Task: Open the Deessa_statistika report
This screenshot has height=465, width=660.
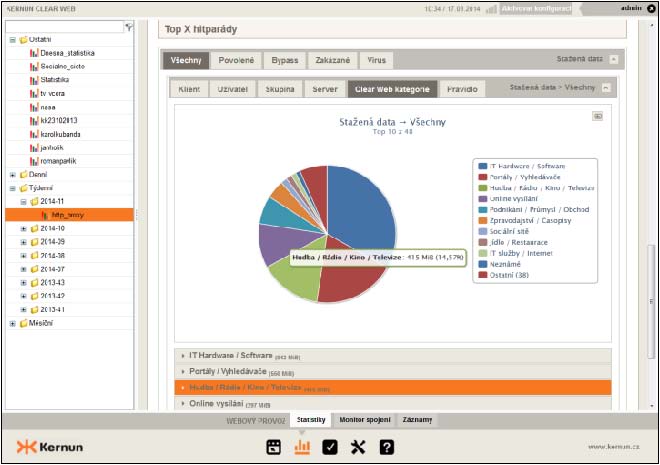Action: [67, 52]
